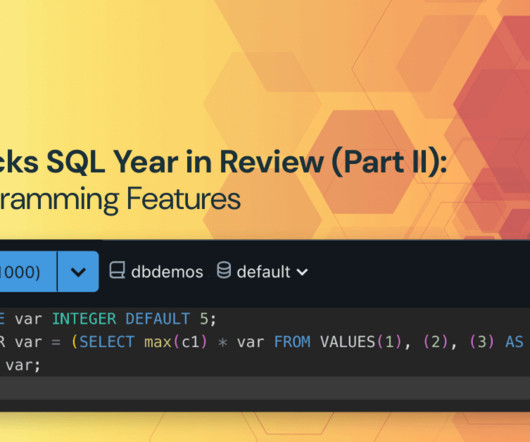Screen dimensions: 530x442
Task: Select the dbdemos catalog name
Action: pos(167,272)
